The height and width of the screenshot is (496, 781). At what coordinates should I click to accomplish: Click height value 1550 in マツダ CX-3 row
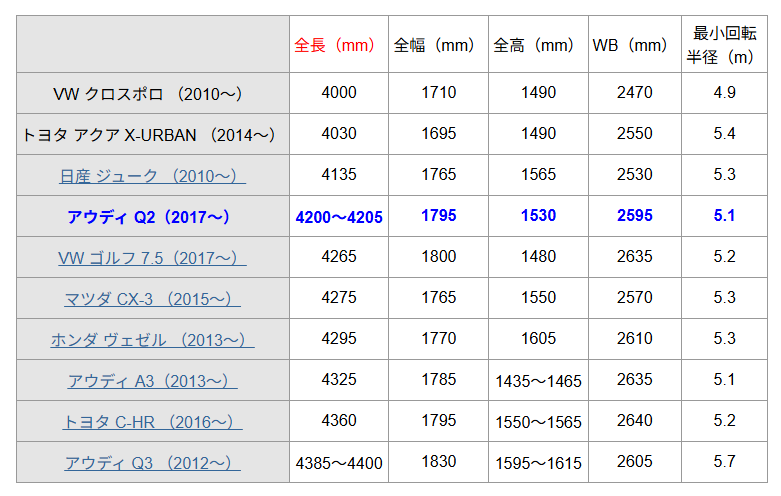coord(538,297)
